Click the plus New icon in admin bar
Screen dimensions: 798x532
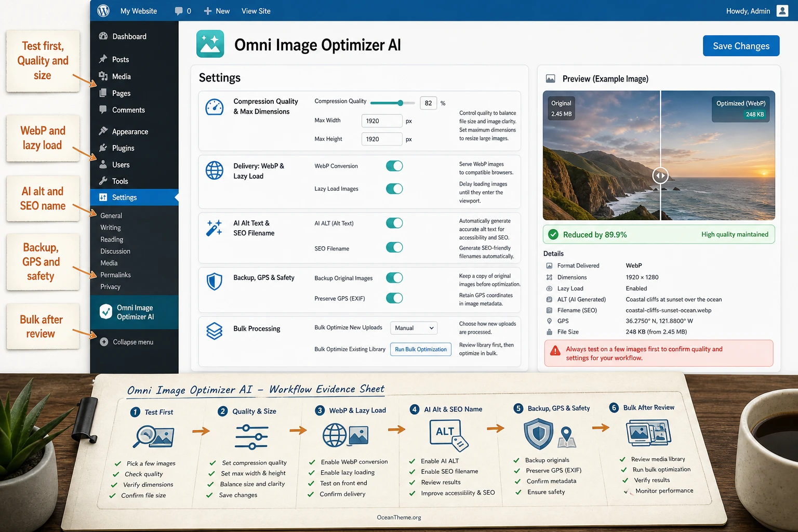[x=207, y=11]
